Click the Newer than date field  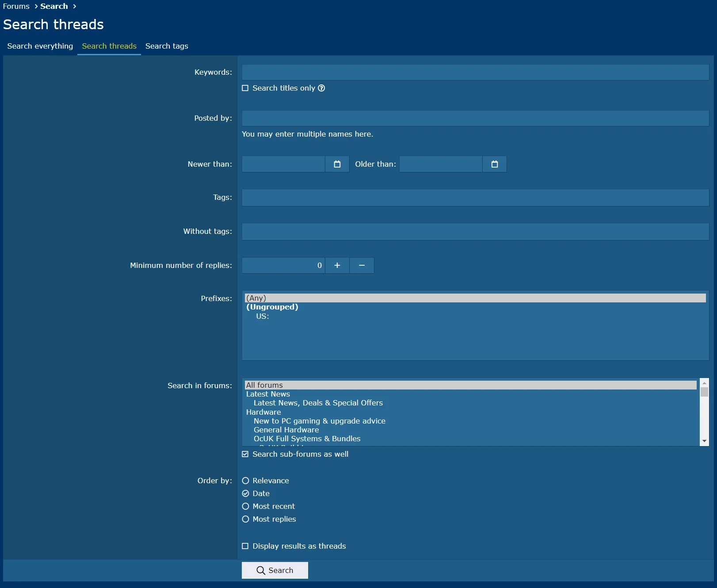[283, 164]
